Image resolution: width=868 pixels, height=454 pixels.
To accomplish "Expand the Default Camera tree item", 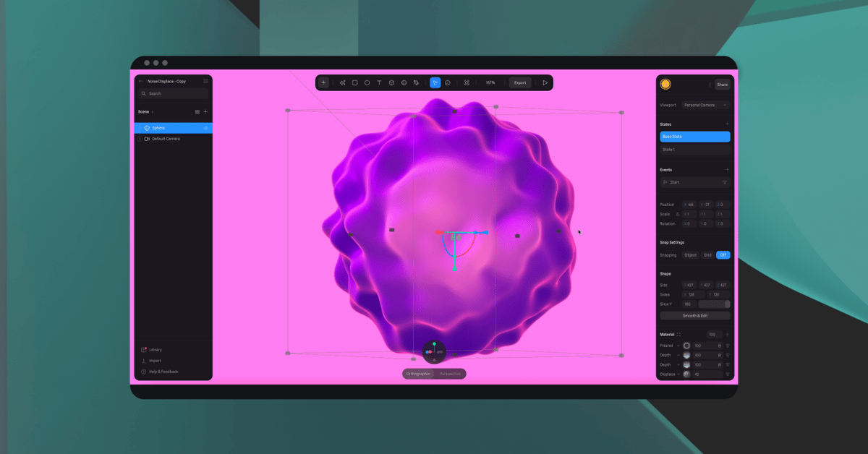I will (x=138, y=138).
